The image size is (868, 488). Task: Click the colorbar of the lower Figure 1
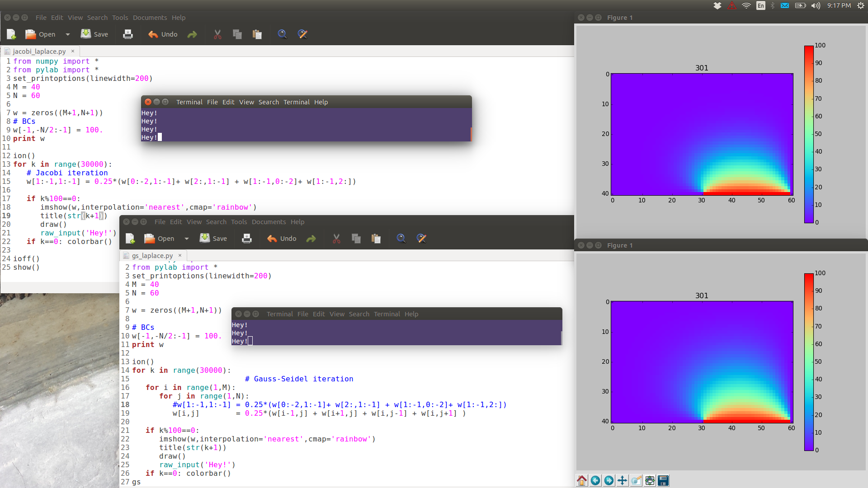point(809,362)
